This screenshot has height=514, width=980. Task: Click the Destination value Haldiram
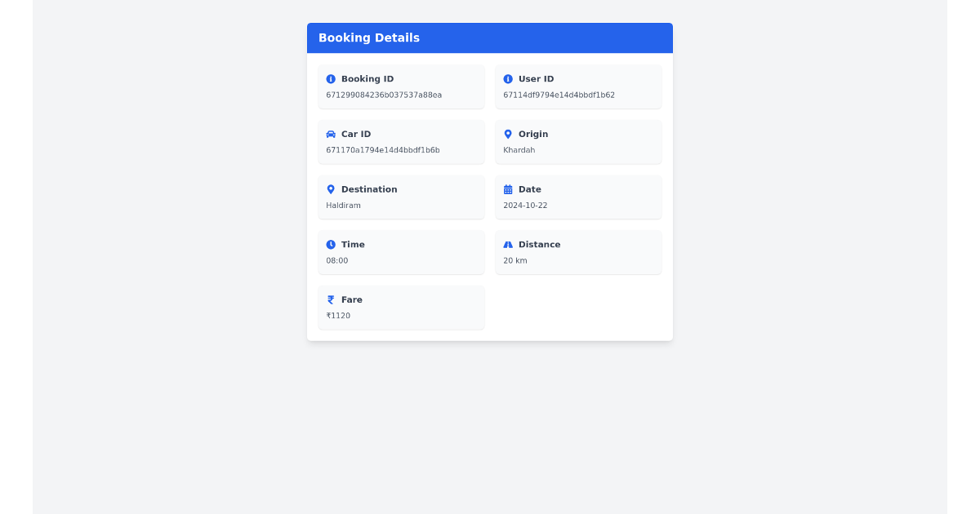343,205
